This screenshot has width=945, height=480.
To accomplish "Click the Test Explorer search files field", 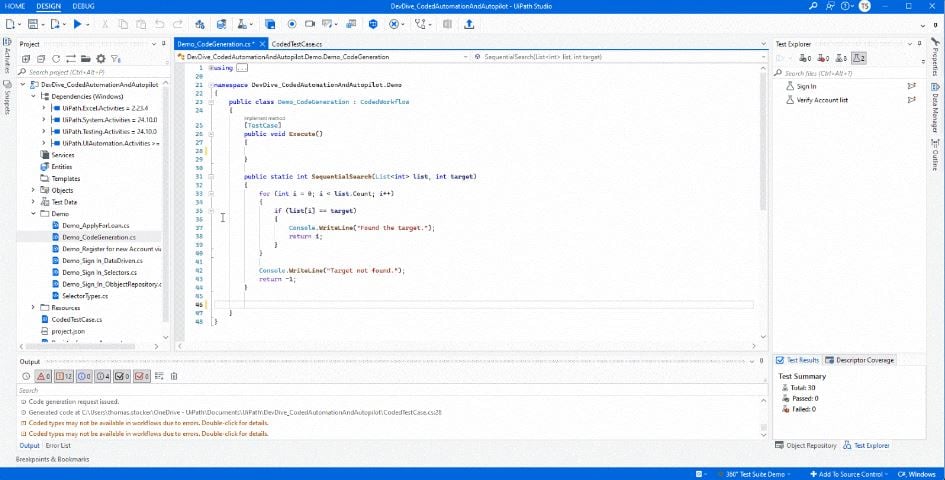I will click(x=849, y=73).
